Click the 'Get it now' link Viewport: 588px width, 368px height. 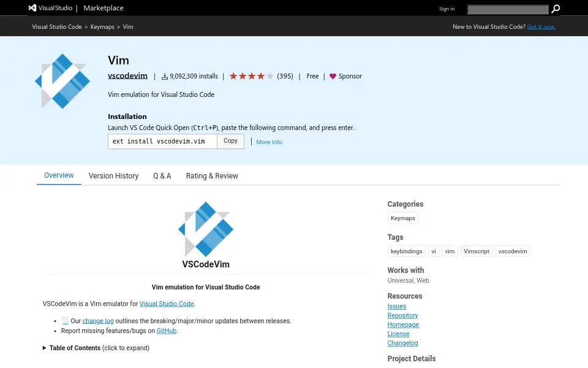pos(541,26)
